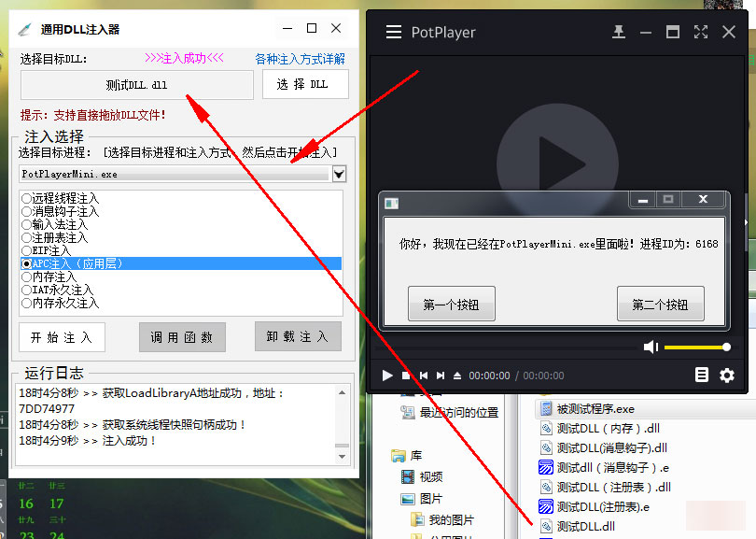This screenshot has width=756, height=539.
Task: Click the message dialog title icon
Action: pos(391,204)
